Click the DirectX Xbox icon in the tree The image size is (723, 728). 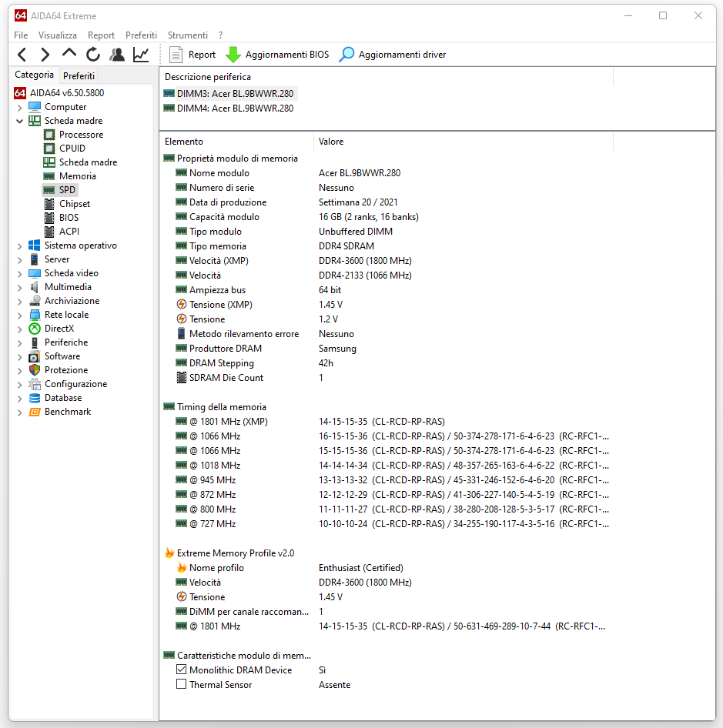(x=35, y=329)
